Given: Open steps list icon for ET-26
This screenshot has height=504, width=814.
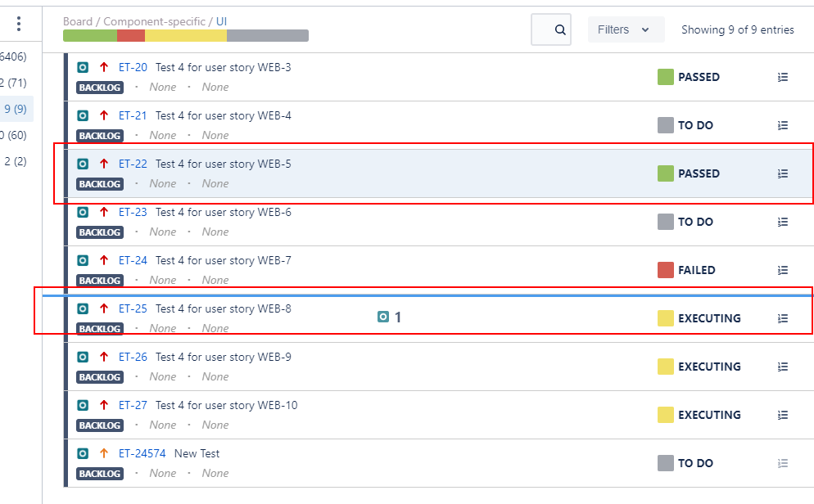Looking at the screenshot, I should pyautogui.click(x=783, y=367).
